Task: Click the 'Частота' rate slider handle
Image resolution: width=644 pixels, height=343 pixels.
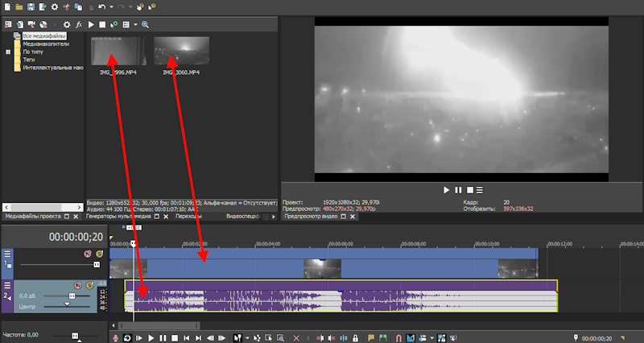Action: coord(75,336)
